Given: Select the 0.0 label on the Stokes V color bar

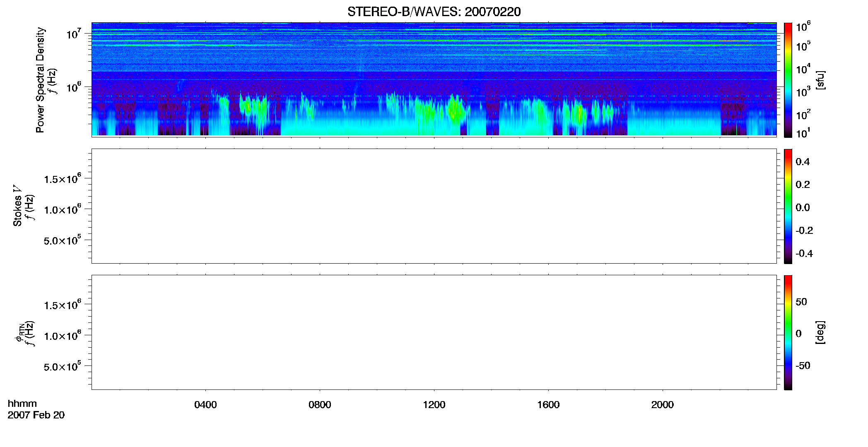Looking at the screenshot, I should click(x=803, y=208).
